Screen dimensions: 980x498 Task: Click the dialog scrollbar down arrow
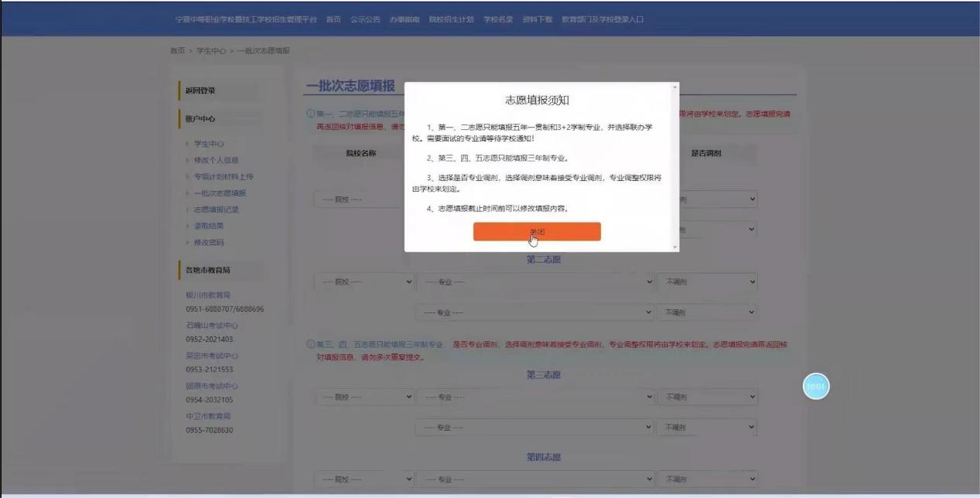(x=675, y=247)
